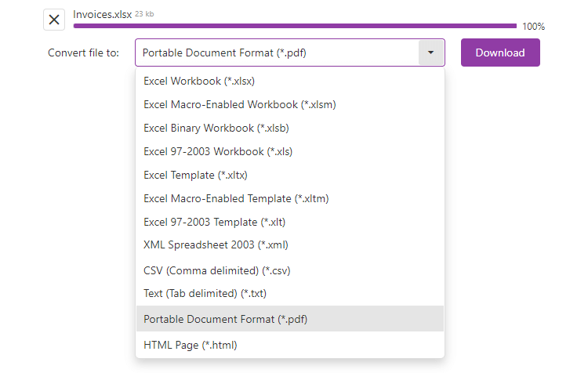The height and width of the screenshot is (373, 588).
Task: Pick XML Spreadsheet 2003 (*.xml)
Action: 212,245
